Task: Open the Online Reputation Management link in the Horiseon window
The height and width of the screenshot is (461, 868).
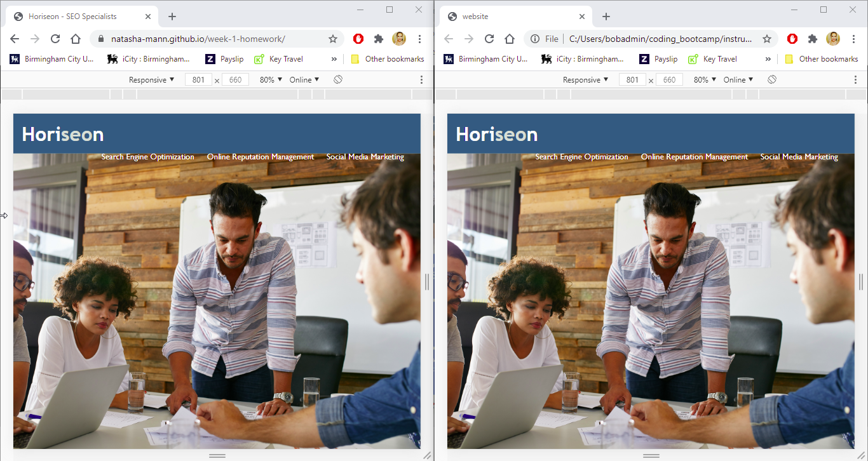Action: (x=261, y=157)
